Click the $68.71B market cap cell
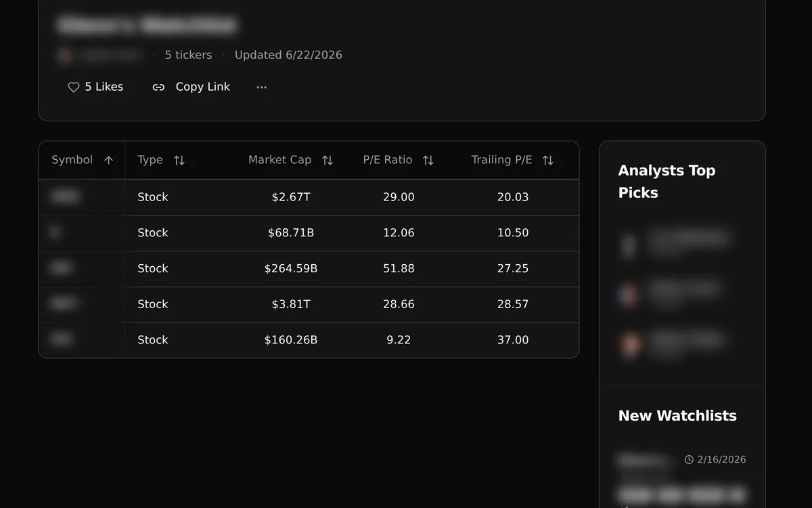 coord(291,233)
